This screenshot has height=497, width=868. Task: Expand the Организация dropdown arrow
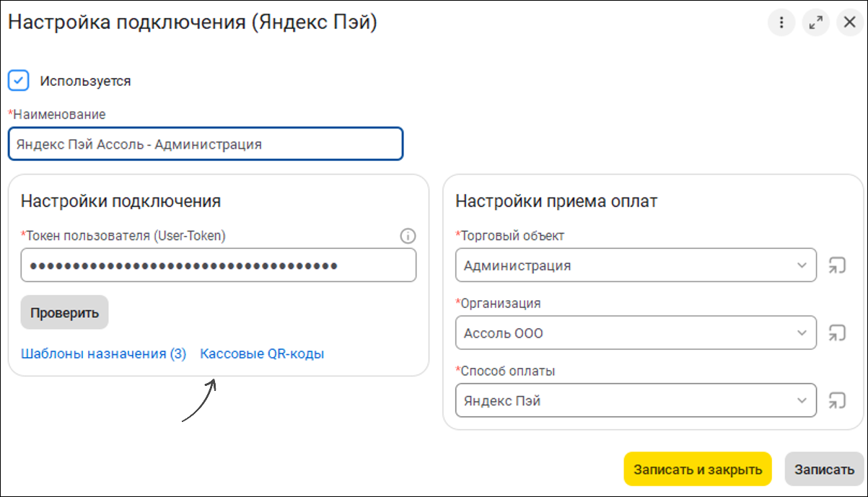(x=802, y=333)
